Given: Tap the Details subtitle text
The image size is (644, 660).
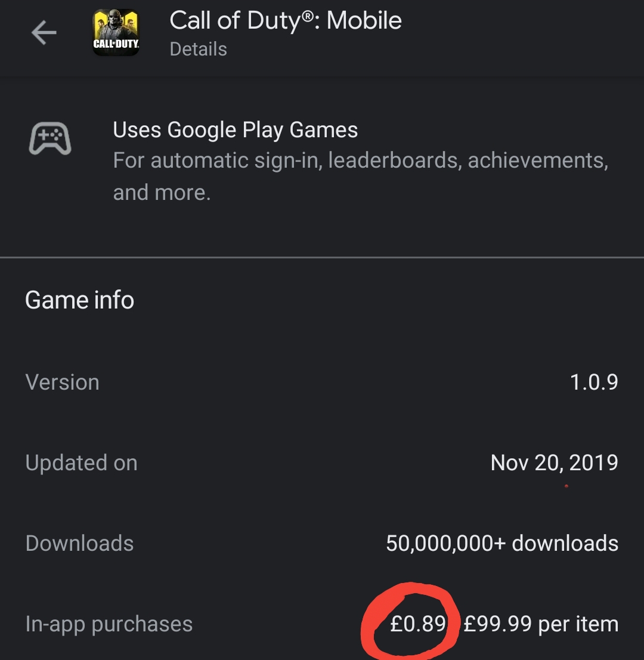Looking at the screenshot, I should click(198, 49).
